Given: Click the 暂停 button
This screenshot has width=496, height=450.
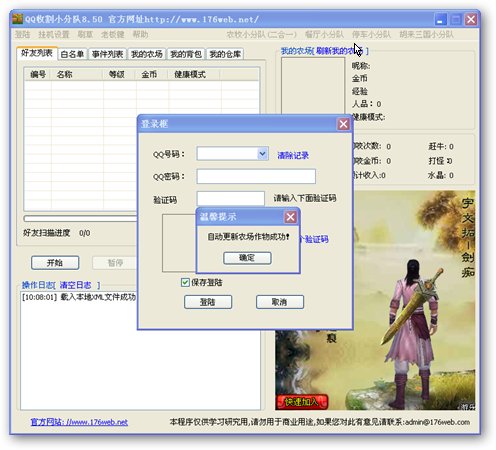Looking at the screenshot, I should pyautogui.click(x=115, y=263).
